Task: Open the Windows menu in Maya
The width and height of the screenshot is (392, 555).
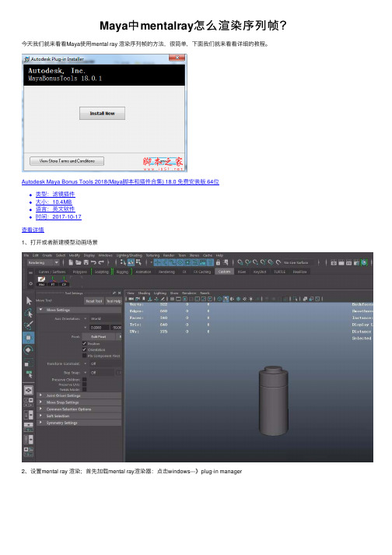Action: 105,255
